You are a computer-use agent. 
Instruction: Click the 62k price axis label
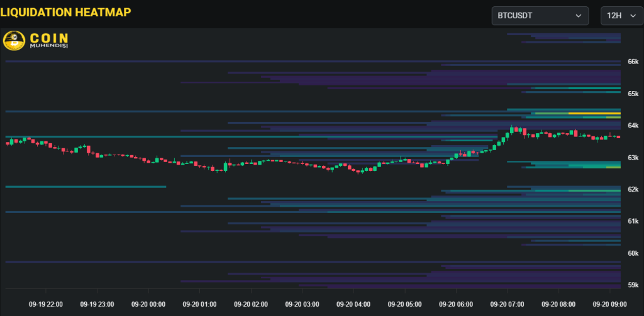click(x=633, y=189)
